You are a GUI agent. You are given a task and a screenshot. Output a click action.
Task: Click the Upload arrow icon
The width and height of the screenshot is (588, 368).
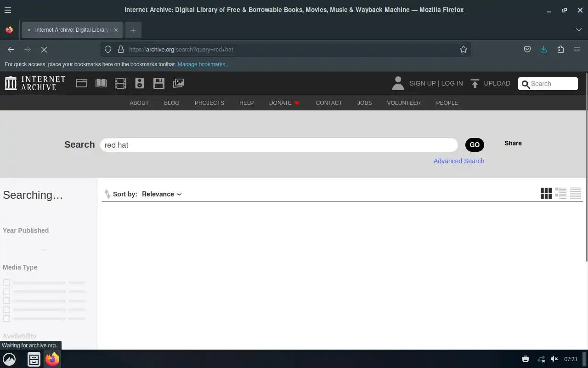(475, 83)
